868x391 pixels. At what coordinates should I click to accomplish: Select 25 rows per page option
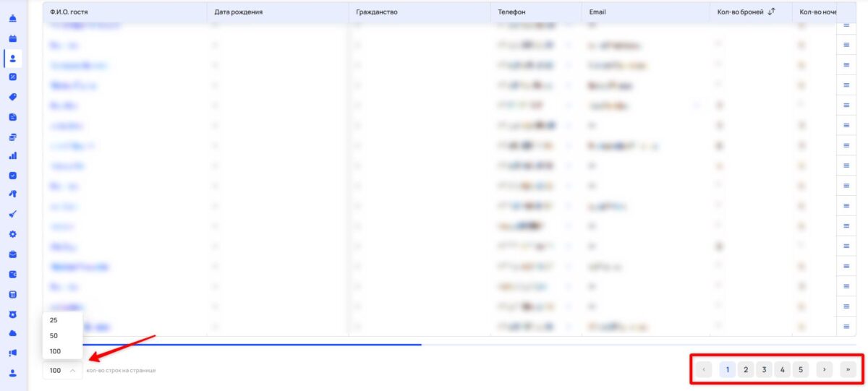click(x=54, y=320)
